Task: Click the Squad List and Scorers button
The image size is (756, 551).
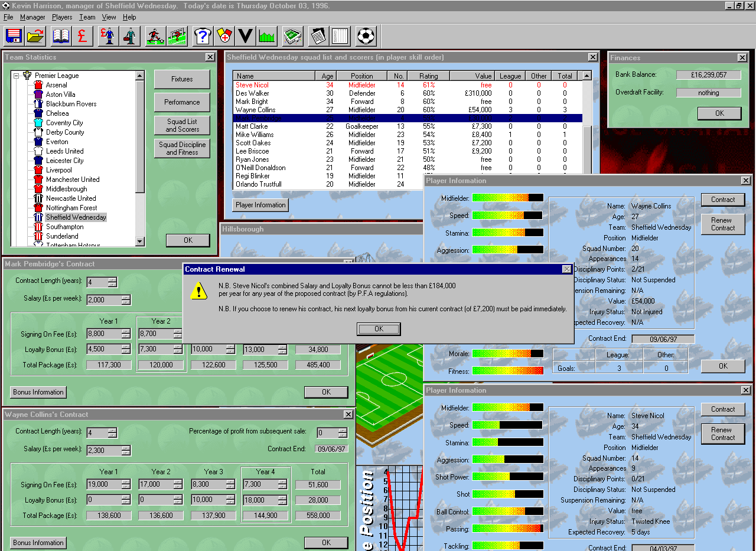Action: (x=182, y=125)
